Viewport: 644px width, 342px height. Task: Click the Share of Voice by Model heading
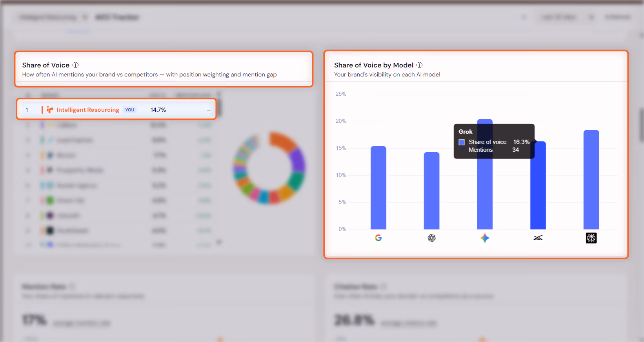click(x=374, y=65)
